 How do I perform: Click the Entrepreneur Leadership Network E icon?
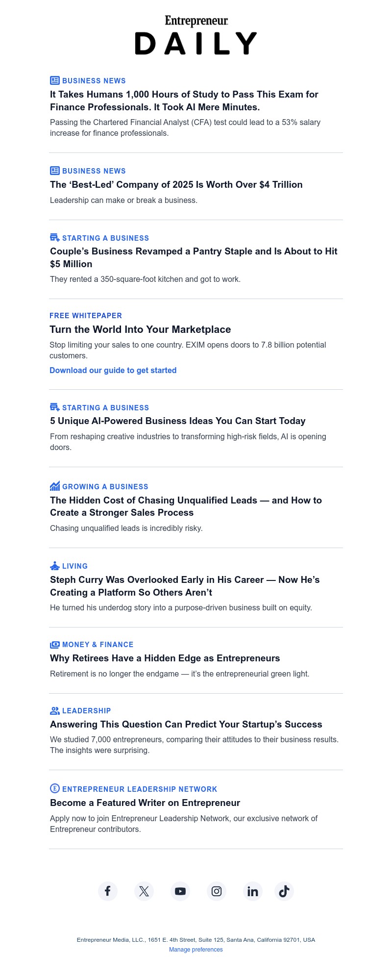tap(55, 788)
